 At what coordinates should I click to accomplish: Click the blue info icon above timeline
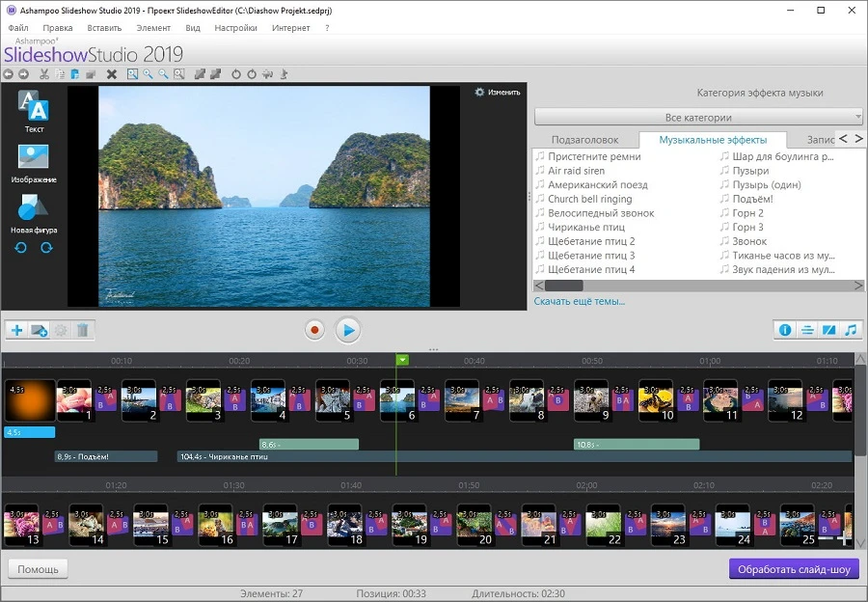tap(784, 330)
